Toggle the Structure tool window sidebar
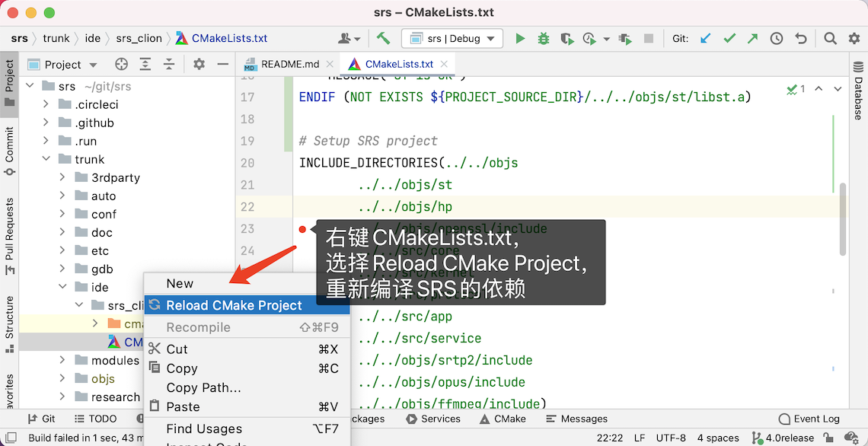Image resolution: width=868 pixels, height=446 pixels. coord(9,323)
